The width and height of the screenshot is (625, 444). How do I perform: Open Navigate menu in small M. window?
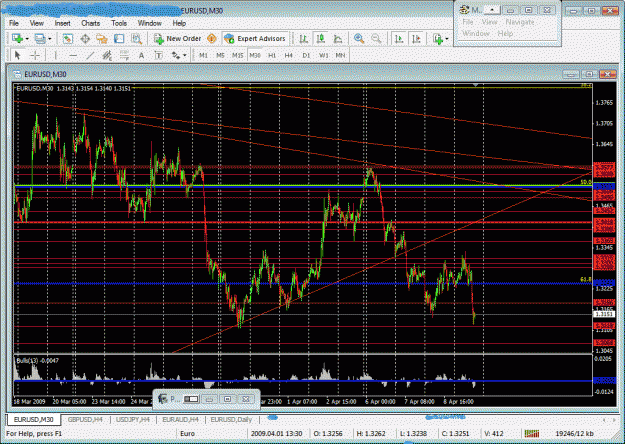(520, 22)
